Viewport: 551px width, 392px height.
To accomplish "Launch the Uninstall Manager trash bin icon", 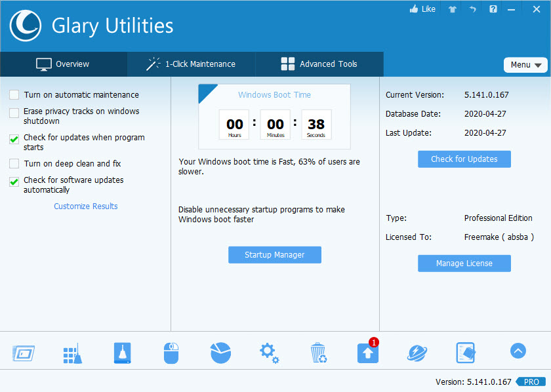I will 319,353.
